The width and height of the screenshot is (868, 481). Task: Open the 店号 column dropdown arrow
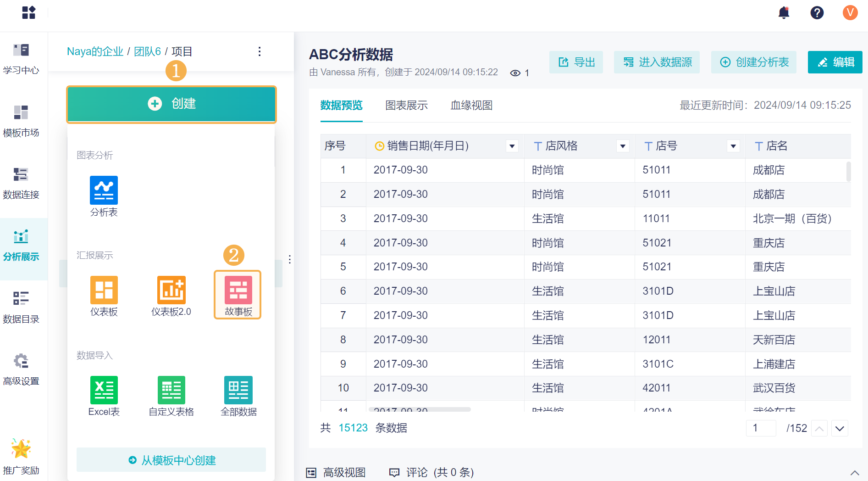733,146
